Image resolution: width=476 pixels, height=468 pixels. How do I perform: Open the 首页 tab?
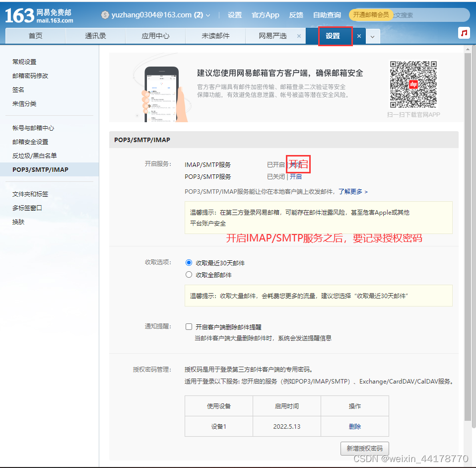tap(36, 36)
